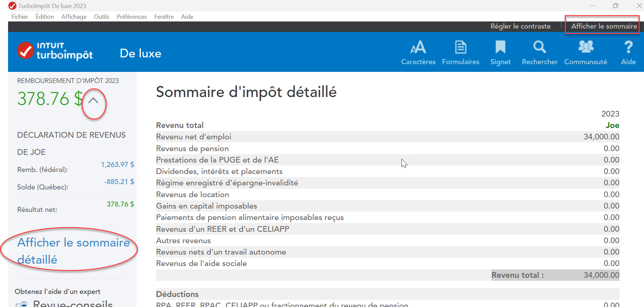The image size is (644, 307).
Task: Open the Fenêtre menu
Action: 164,17
